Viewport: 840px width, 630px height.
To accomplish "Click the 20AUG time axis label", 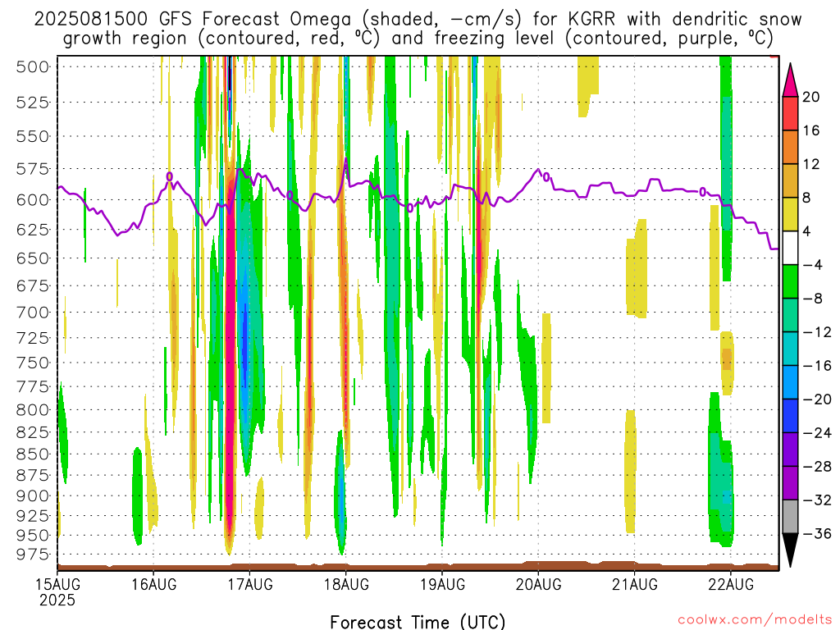I will [x=538, y=584].
